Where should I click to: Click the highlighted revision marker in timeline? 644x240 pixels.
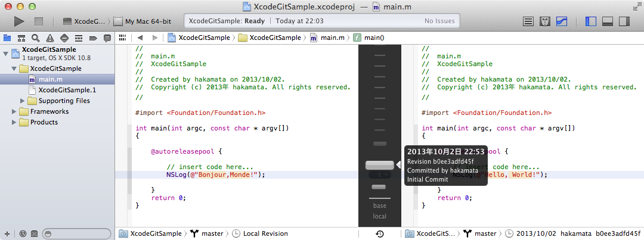379,165
